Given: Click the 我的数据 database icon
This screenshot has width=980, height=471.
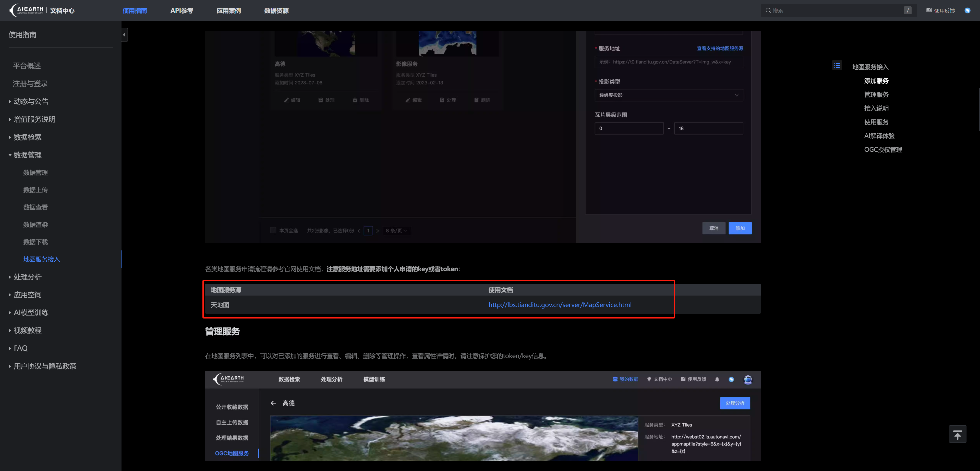Looking at the screenshot, I should tap(615, 379).
